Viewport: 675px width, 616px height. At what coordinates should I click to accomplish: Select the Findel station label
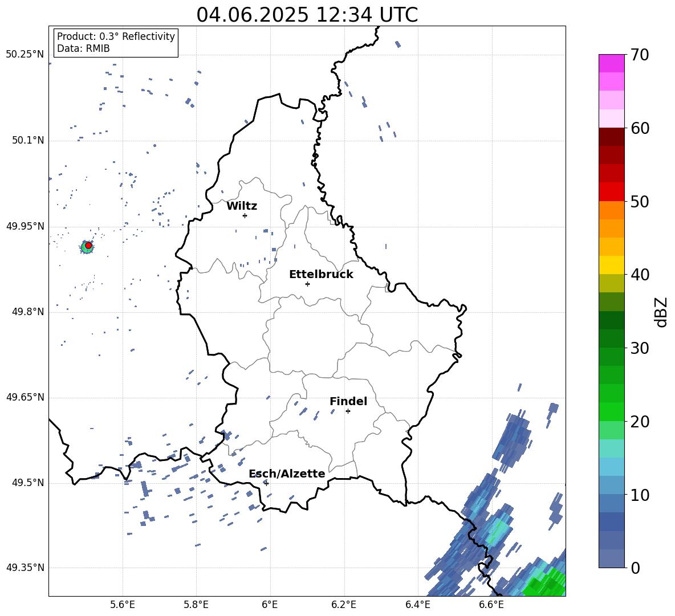point(348,401)
